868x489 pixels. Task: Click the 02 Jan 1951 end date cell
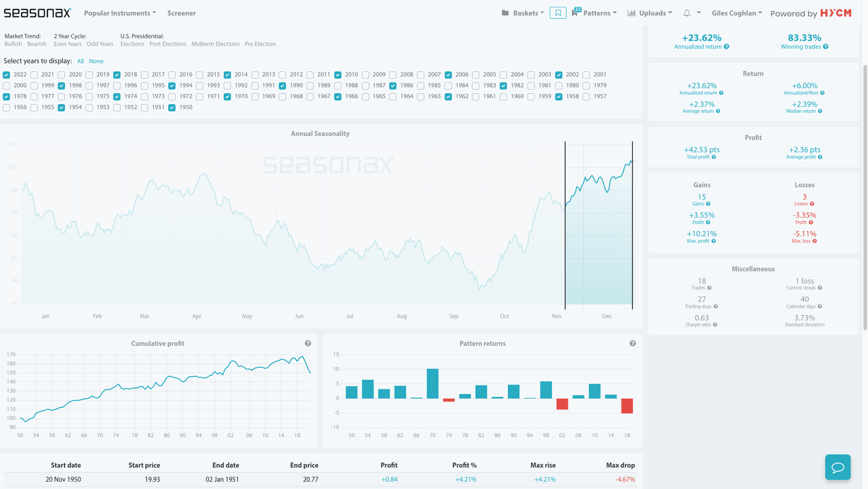[x=222, y=479]
